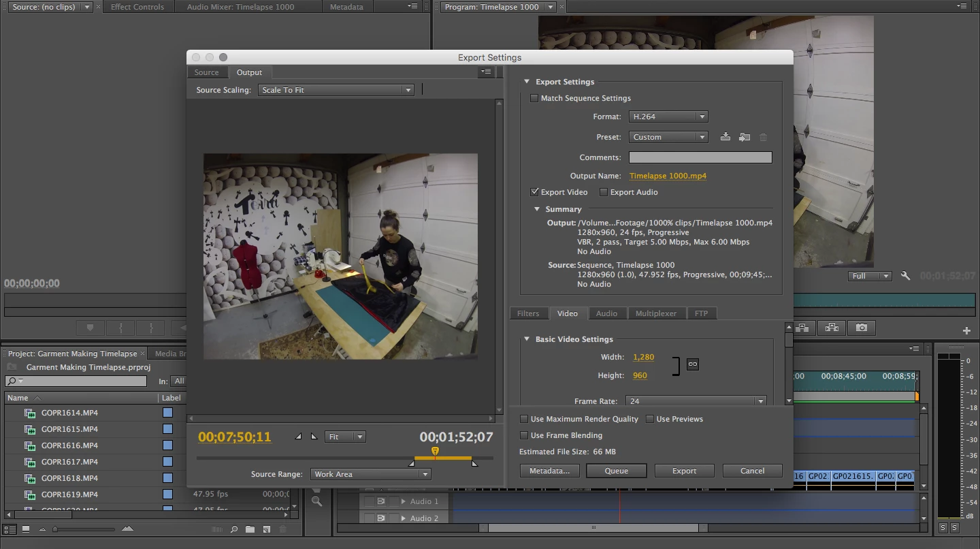This screenshot has width=980, height=549.
Task: Open the Format H.264 dropdown
Action: coord(668,116)
